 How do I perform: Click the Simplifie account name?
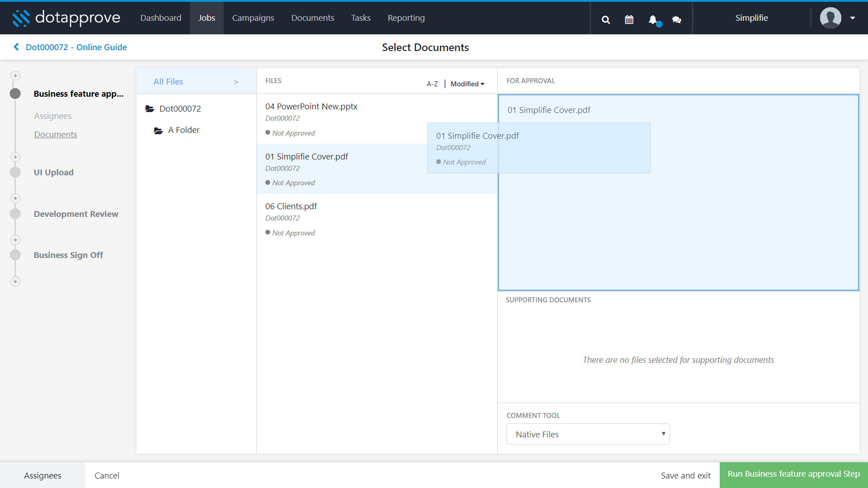[751, 18]
